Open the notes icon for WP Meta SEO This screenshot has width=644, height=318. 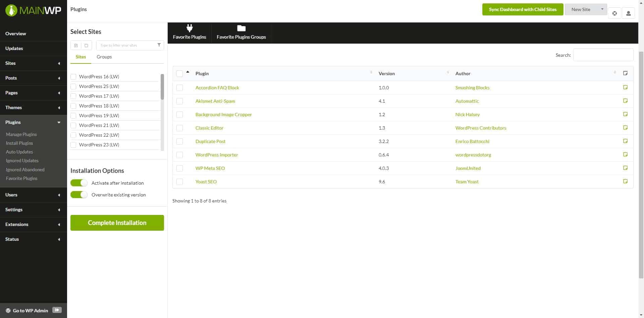tap(625, 168)
